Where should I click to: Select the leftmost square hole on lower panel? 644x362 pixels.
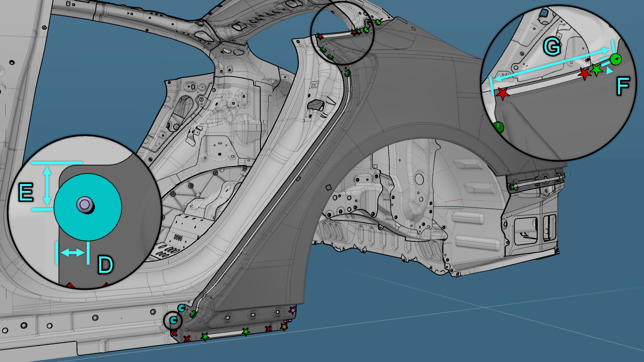[x=228, y=317]
